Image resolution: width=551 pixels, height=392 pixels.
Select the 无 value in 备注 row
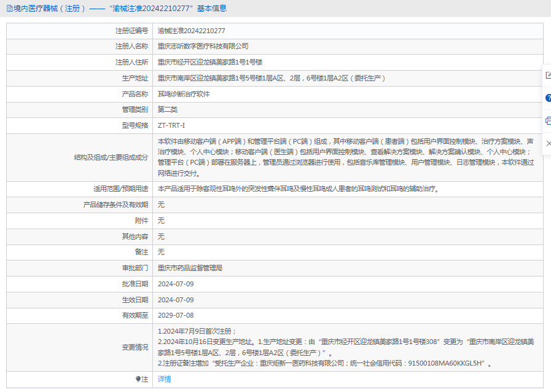coord(161,252)
